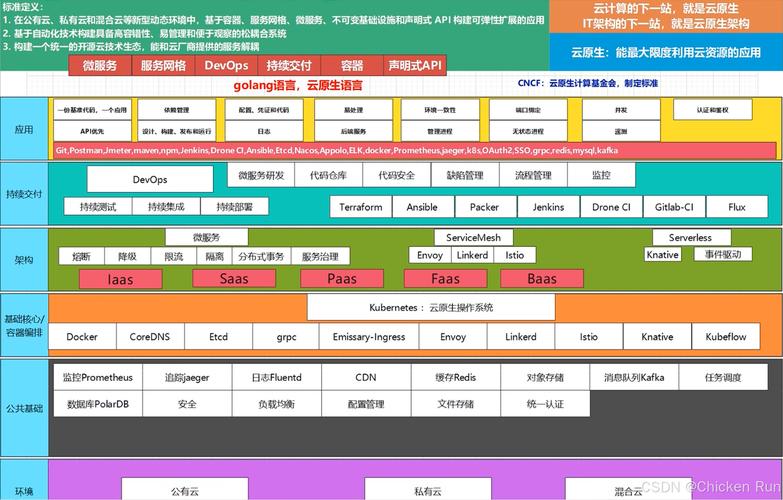
Task: Click the Kubernetes 云原生操作系统 box
Action: 431,307
